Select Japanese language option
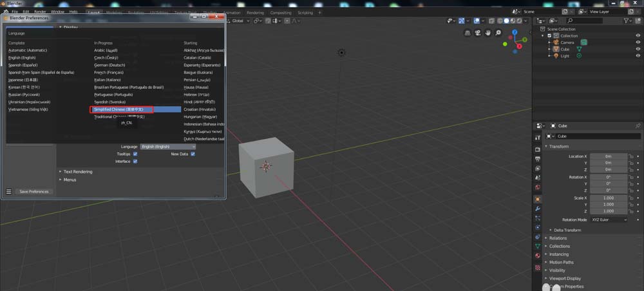644x291 pixels. 23,80
